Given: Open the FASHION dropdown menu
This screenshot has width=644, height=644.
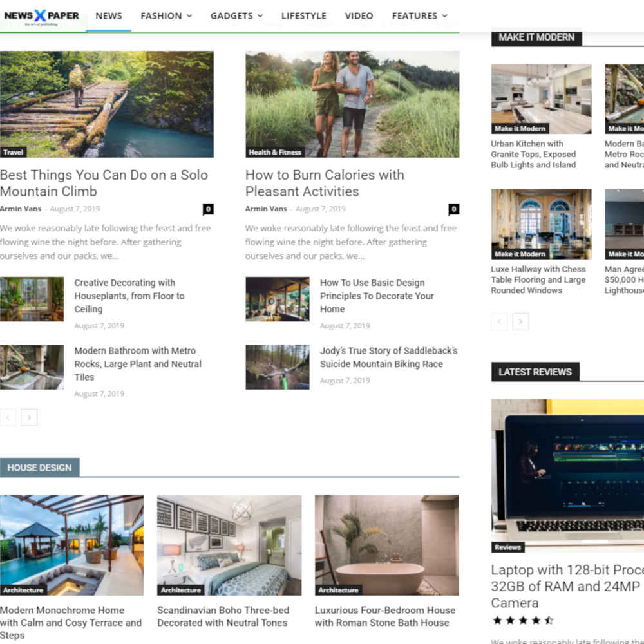Looking at the screenshot, I should tap(166, 15).
